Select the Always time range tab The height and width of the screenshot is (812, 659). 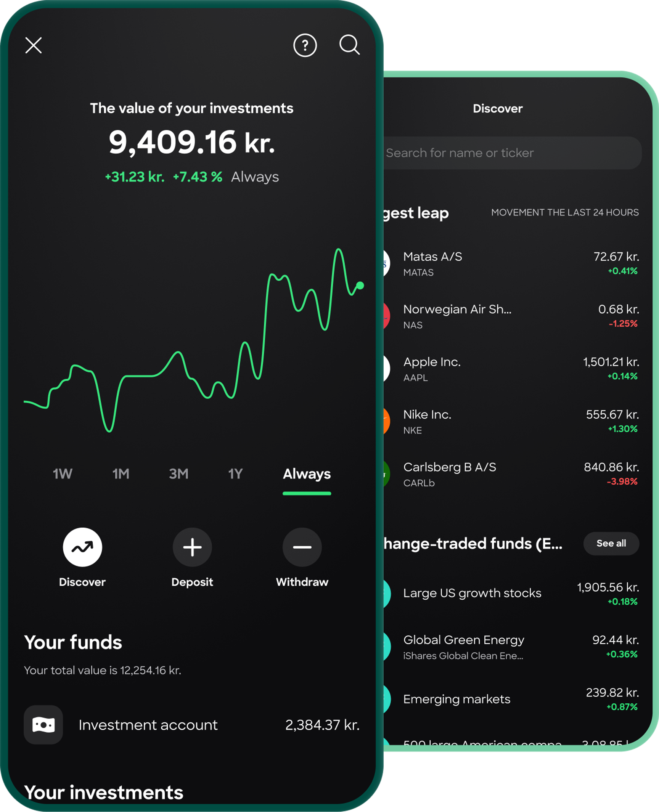(x=307, y=474)
